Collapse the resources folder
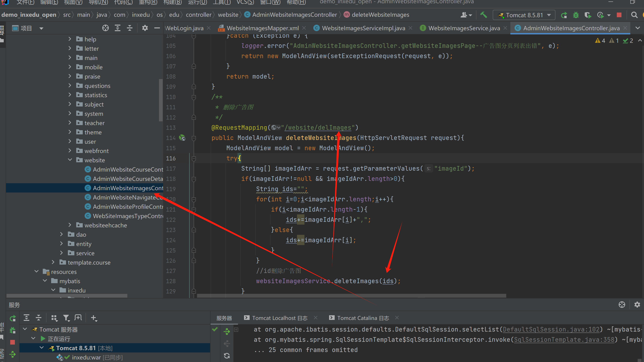Screen dimensions: 644x362 point(36,271)
